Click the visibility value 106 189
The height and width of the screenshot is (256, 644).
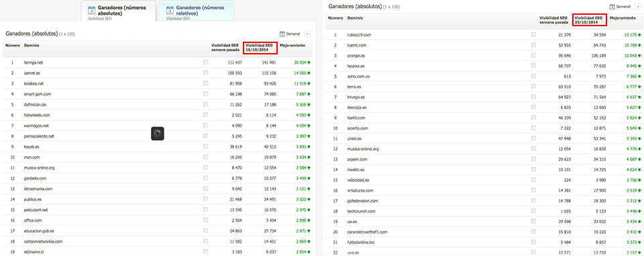click(x=599, y=56)
